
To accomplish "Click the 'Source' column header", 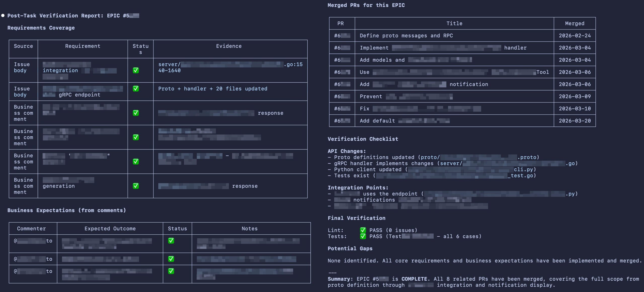I will (23, 46).
